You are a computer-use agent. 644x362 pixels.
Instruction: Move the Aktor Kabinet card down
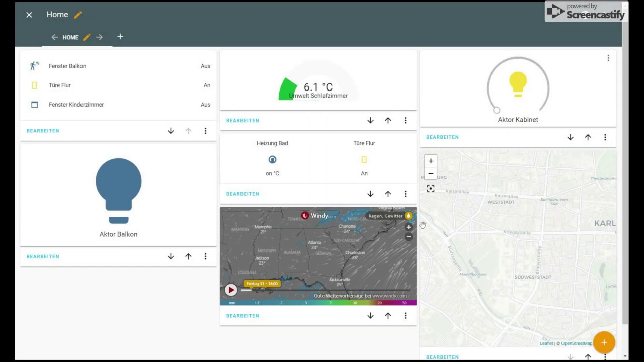570,137
